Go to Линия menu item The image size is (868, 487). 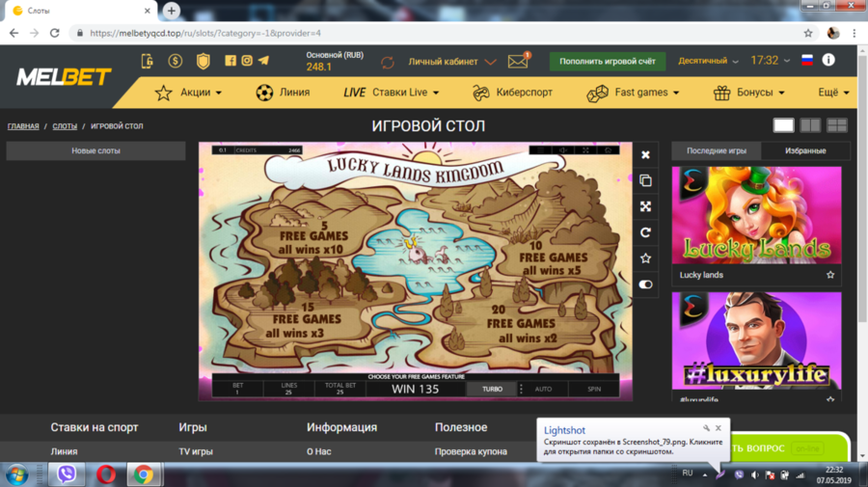point(283,93)
